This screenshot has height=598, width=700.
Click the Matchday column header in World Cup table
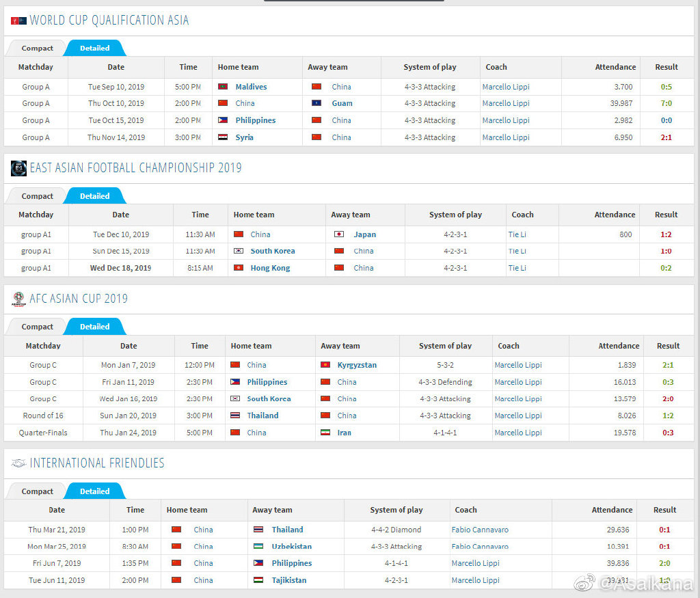click(36, 67)
